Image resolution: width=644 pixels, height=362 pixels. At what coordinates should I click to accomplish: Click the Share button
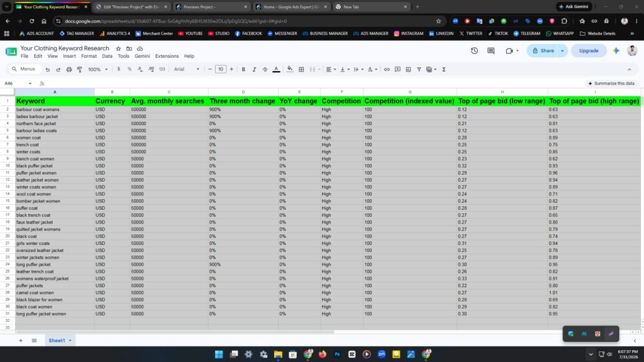(x=543, y=51)
